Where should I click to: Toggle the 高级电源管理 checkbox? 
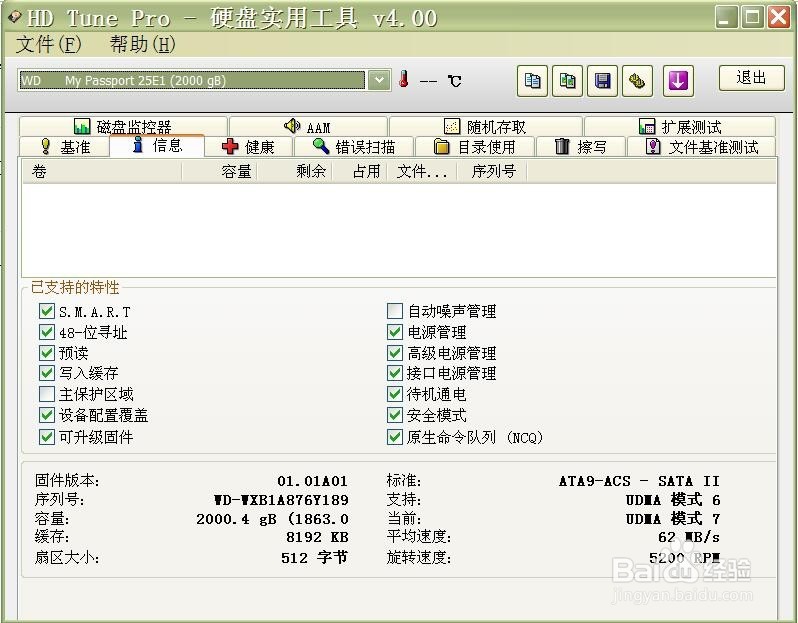395,353
